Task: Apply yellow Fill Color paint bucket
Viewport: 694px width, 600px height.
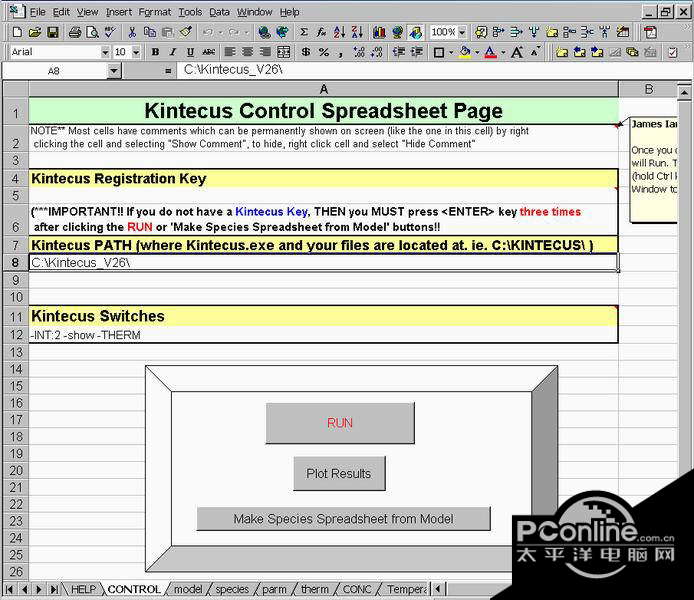Action: pyautogui.click(x=465, y=52)
